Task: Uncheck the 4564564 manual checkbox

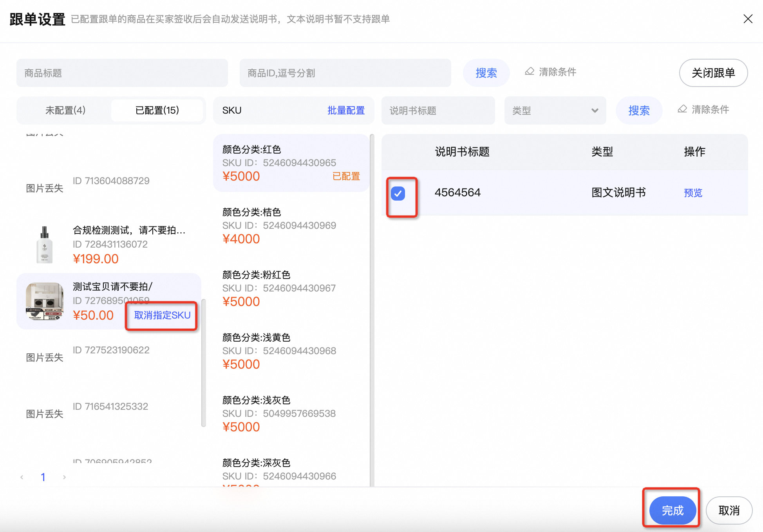Action: pyautogui.click(x=398, y=193)
